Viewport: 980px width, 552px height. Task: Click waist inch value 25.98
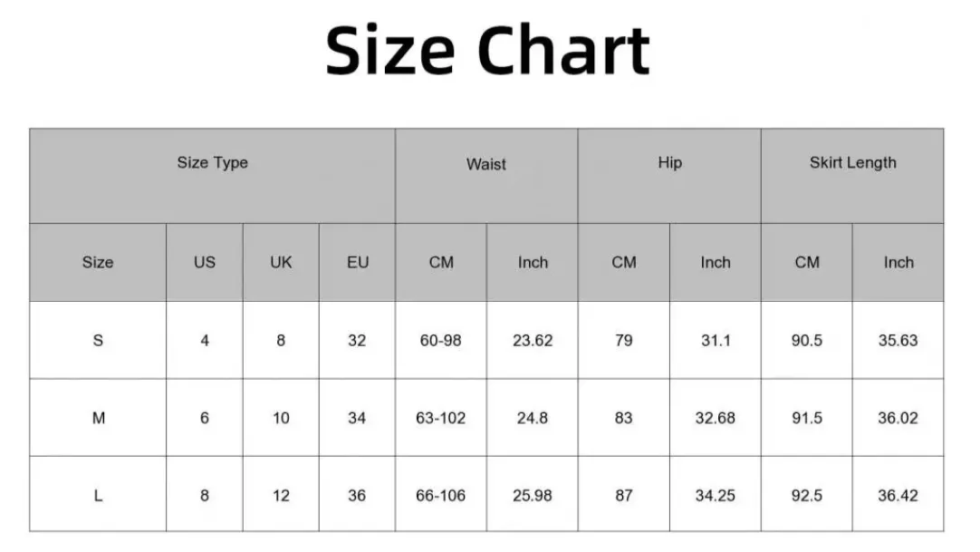533,495
